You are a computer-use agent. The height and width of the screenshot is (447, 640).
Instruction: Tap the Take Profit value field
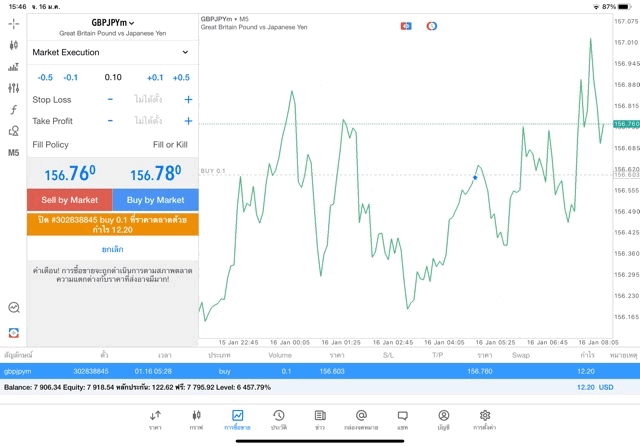pos(149,121)
